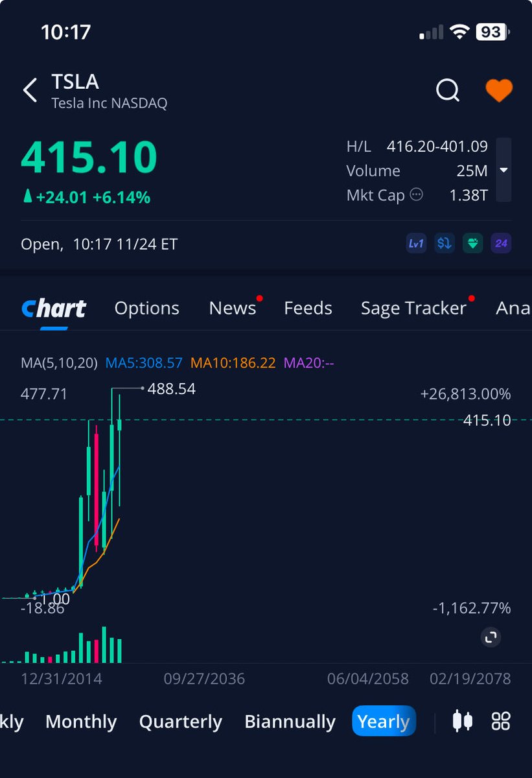Go back using the arrow beside TSLA
Viewport: 532px width, 778px height.
click(30, 91)
